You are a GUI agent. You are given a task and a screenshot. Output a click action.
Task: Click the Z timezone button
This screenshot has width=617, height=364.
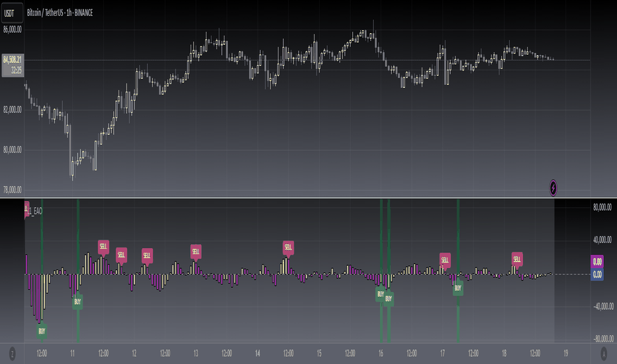point(12,354)
